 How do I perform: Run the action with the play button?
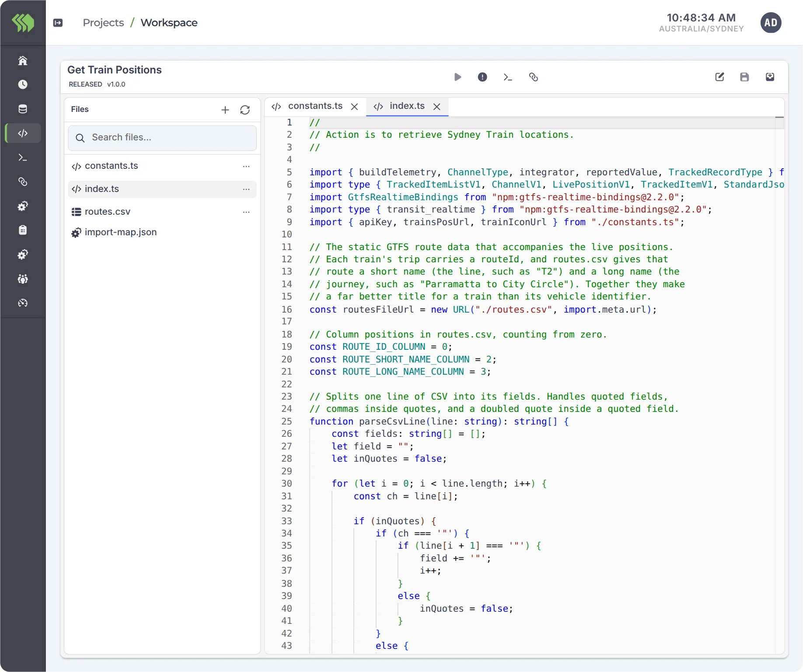(457, 77)
